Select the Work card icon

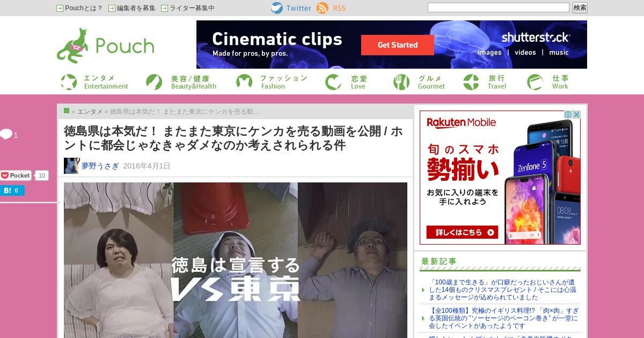point(535,82)
